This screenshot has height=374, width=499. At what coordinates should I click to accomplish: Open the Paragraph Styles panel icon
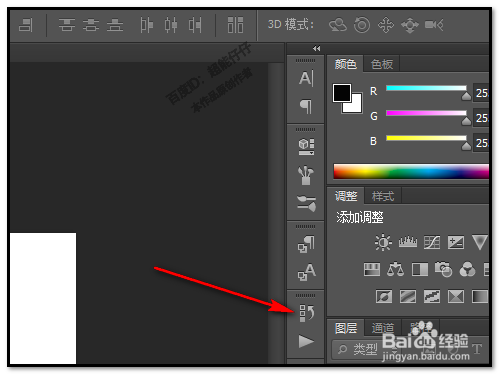(306, 244)
